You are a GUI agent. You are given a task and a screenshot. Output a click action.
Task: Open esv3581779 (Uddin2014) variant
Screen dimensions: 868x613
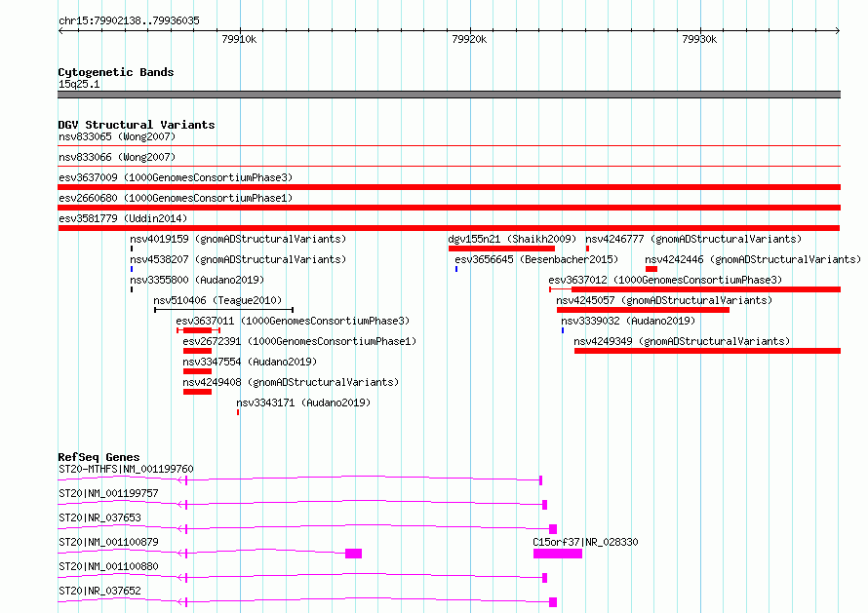(123, 218)
